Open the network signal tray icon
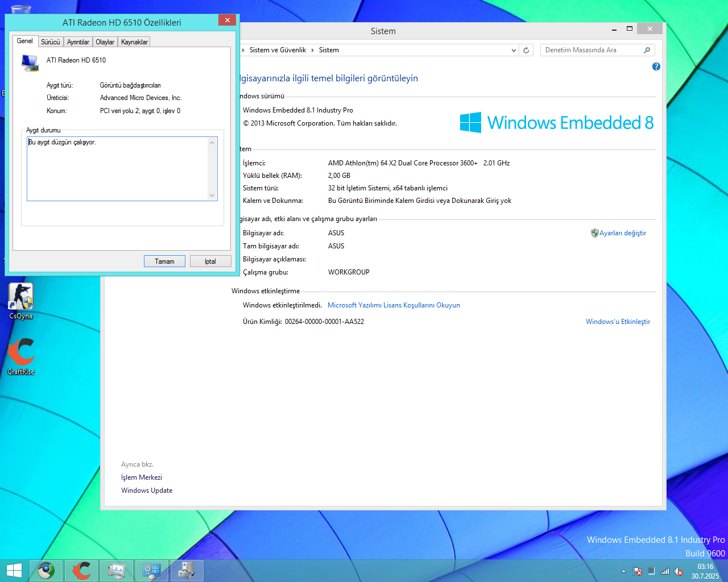 665,572
